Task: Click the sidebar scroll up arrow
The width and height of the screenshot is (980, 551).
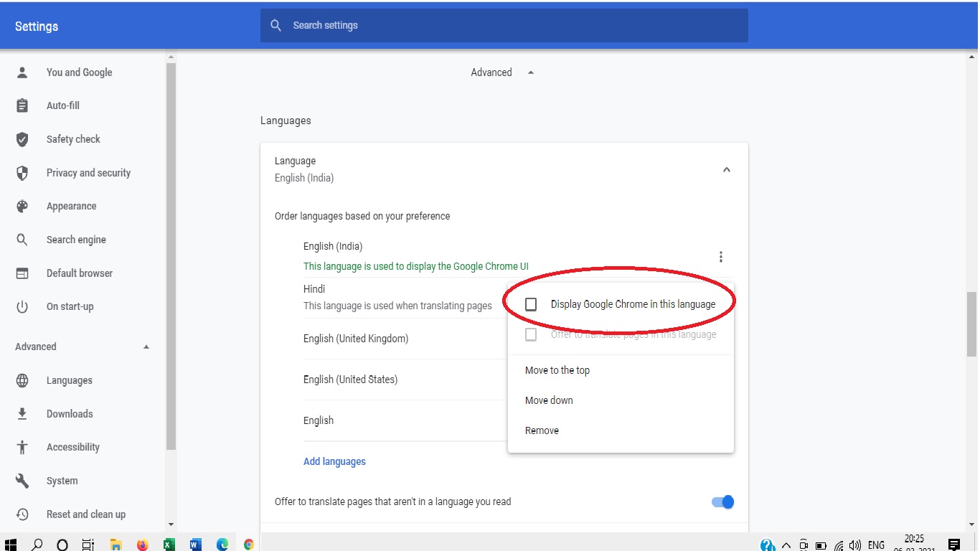Action: (171, 57)
